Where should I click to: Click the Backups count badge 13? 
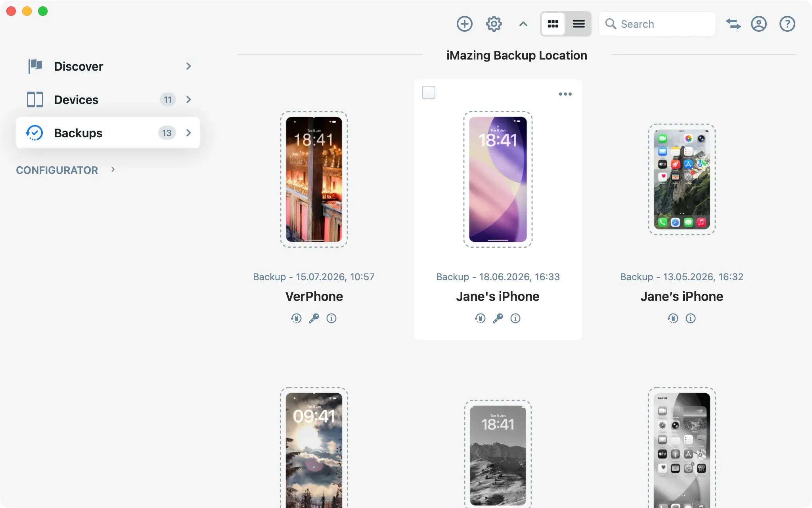point(167,133)
